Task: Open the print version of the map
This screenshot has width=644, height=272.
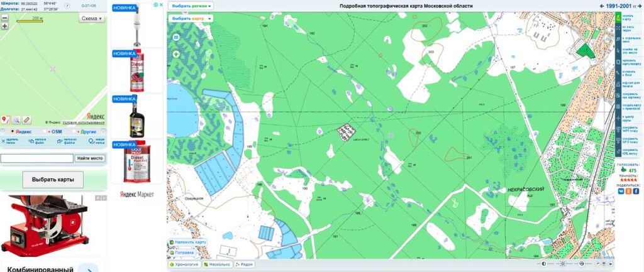Action: point(618,84)
